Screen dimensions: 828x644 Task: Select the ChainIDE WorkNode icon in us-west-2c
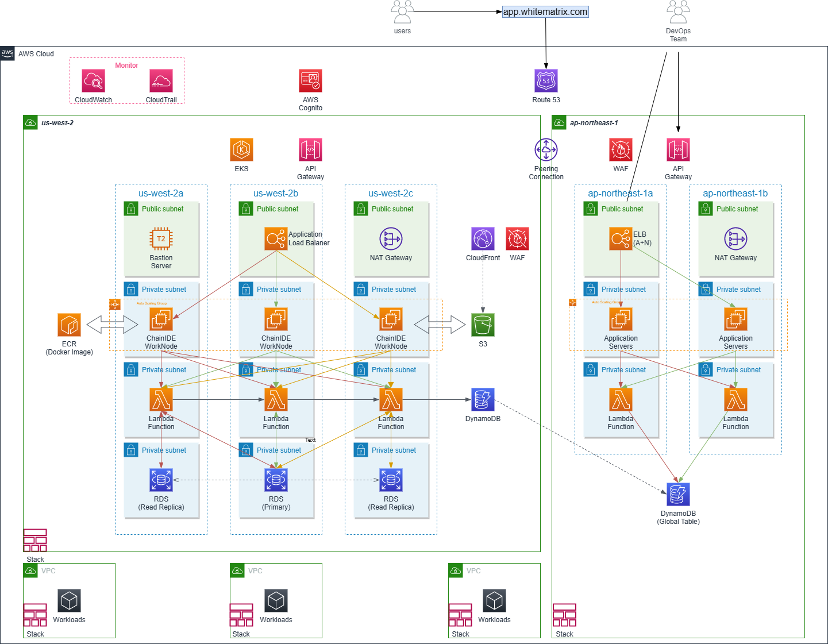pyautogui.click(x=391, y=319)
